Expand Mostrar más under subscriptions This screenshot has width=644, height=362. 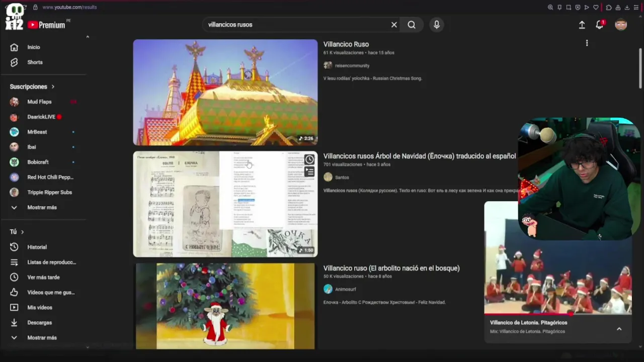coord(42,208)
